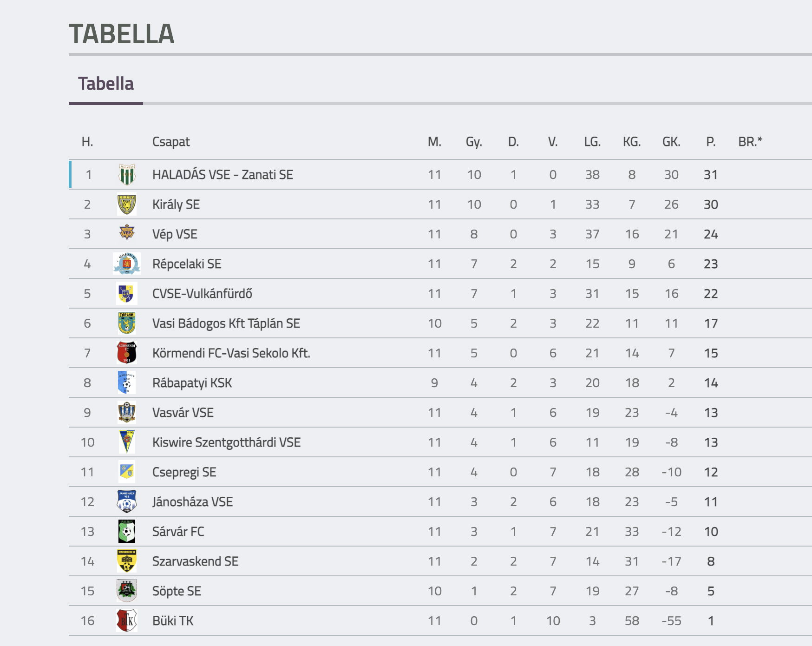812x646 pixels.
Task: Open Kiswire Szentgotthárdi VSE team link
Action: coord(226,442)
